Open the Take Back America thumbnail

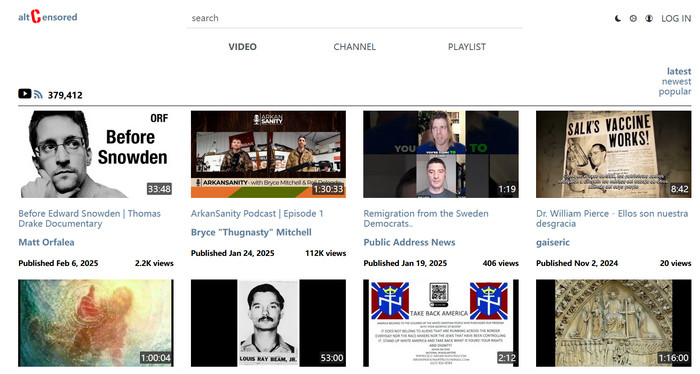pos(441,323)
